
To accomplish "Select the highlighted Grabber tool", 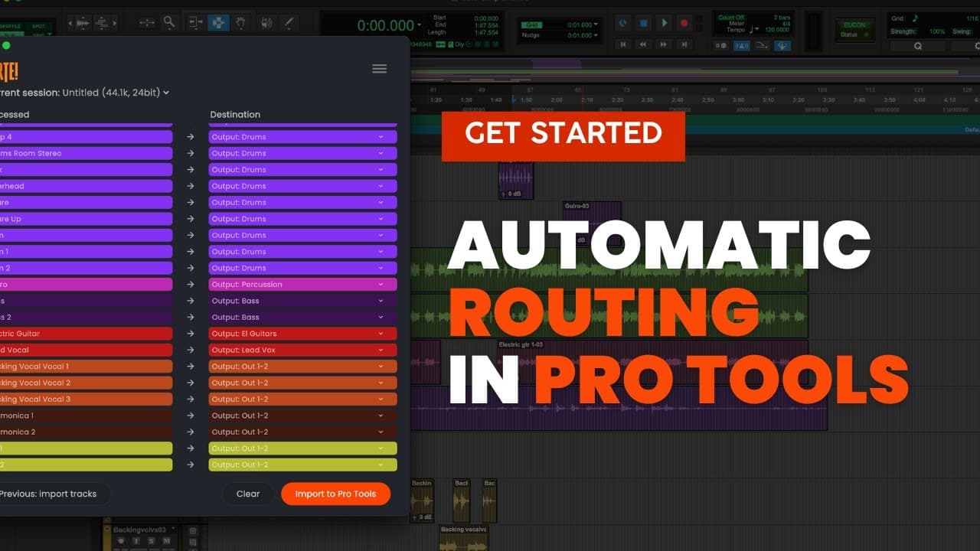I will (218, 22).
